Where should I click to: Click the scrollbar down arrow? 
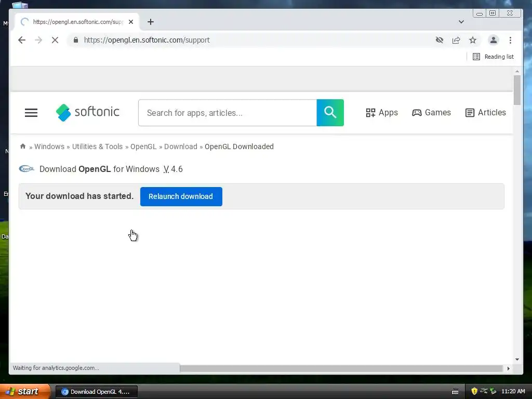coord(517,360)
